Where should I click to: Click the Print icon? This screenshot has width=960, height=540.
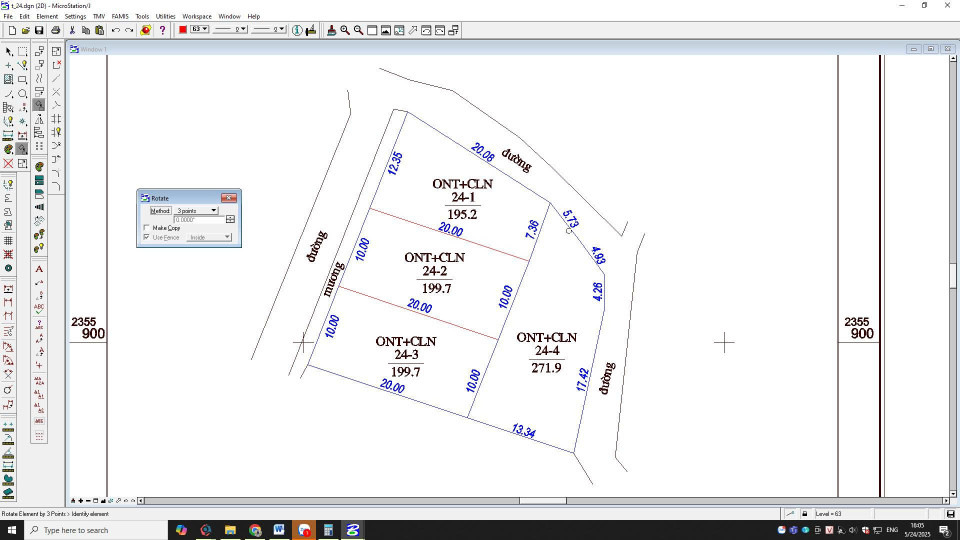pos(56,31)
